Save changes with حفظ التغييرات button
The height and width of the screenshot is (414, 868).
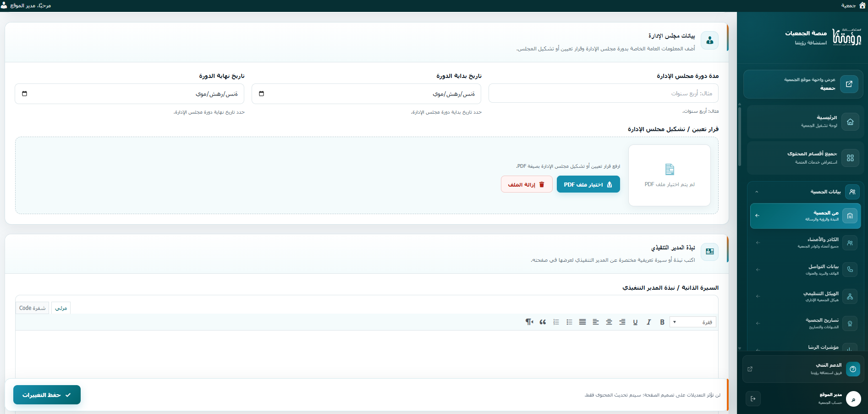[x=47, y=395]
